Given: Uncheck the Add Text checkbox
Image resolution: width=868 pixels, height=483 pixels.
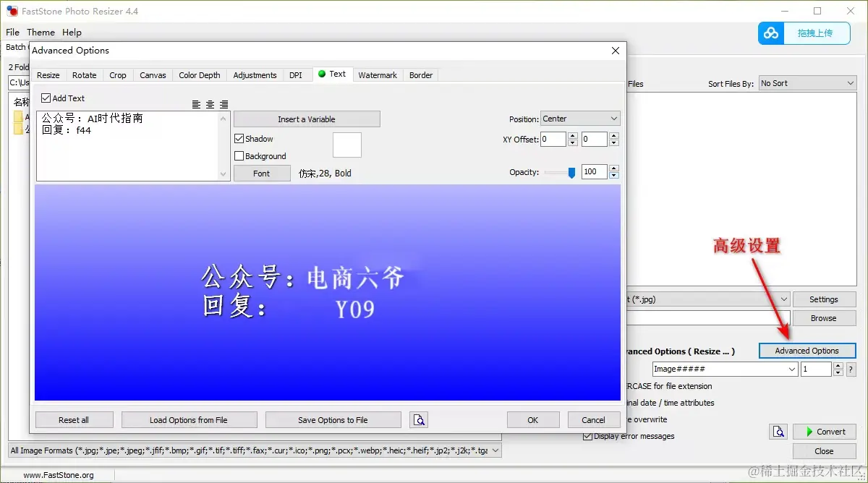Looking at the screenshot, I should tap(46, 98).
